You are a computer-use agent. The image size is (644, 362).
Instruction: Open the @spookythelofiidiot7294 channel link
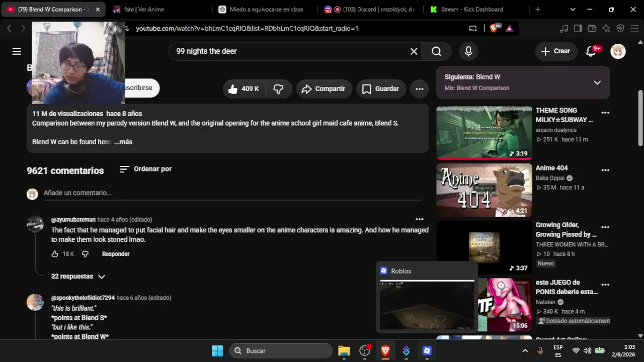(x=83, y=298)
